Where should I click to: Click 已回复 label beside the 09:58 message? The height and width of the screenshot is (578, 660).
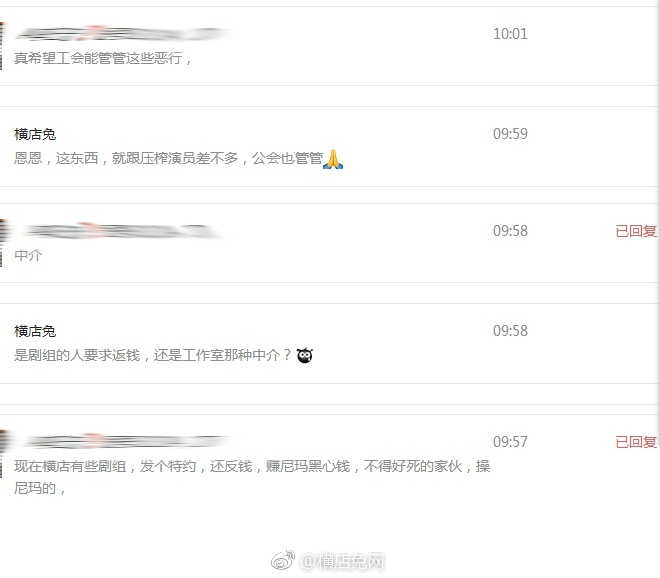click(636, 231)
